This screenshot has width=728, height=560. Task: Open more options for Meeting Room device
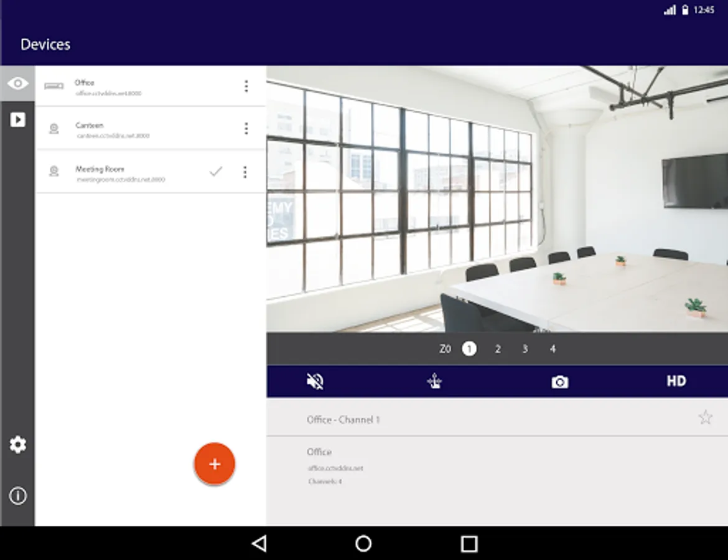[x=245, y=172]
